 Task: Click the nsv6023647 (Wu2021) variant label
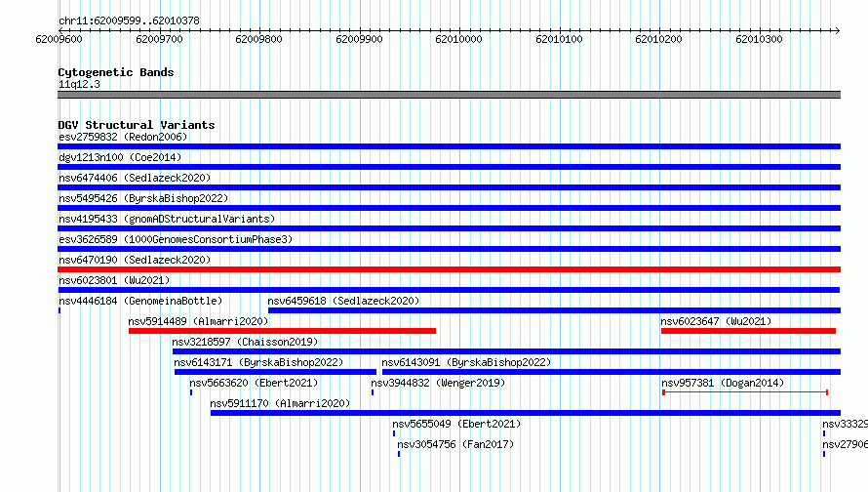pos(716,321)
